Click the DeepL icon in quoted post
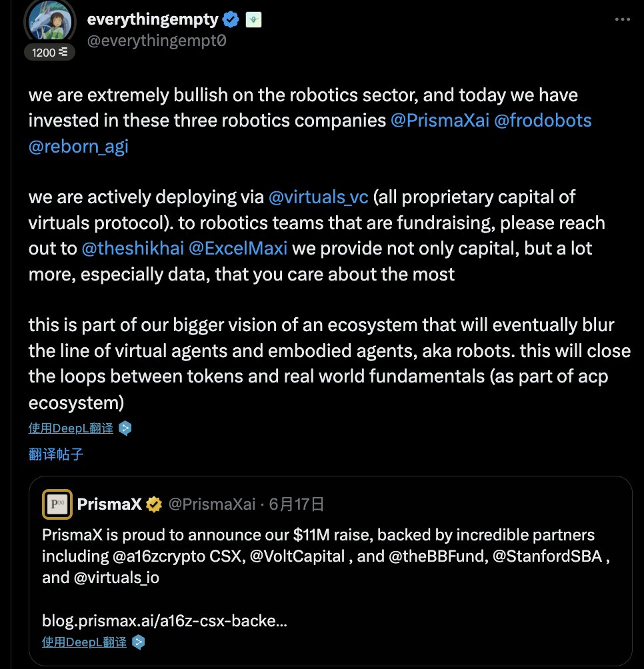This screenshot has height=669, width=644. click(138, 642)
